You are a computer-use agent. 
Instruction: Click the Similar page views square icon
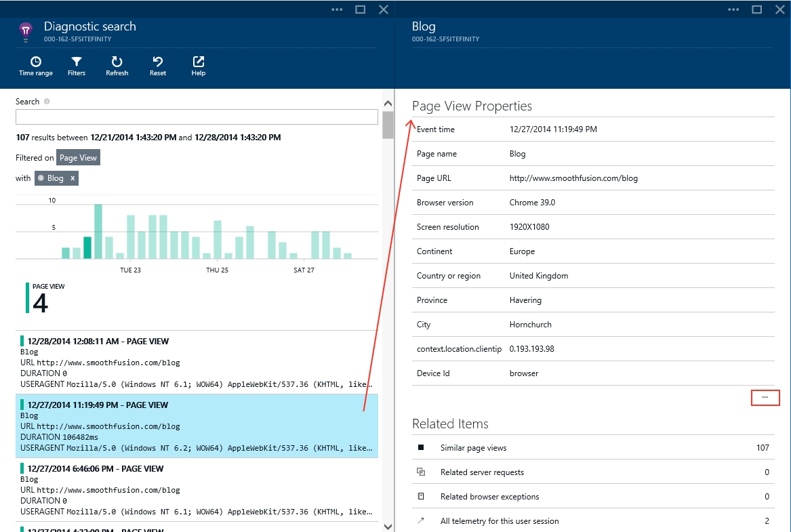pyautogui.click(x=421, y=447)
